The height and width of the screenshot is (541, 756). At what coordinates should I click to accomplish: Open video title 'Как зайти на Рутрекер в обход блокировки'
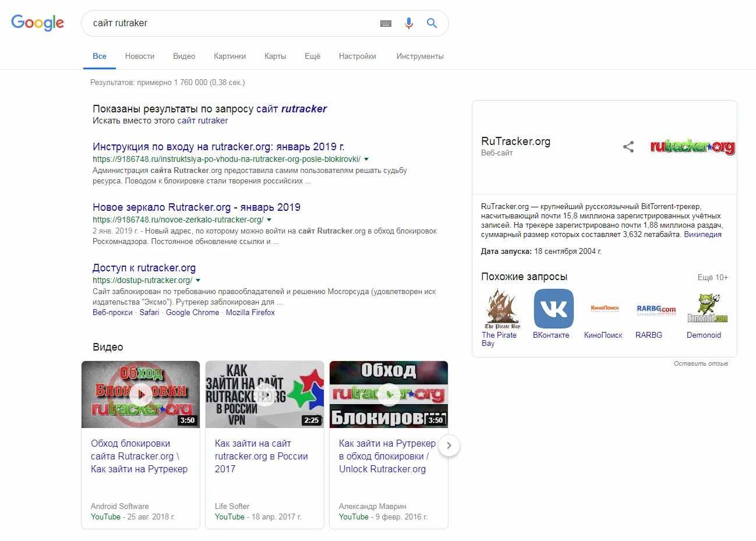click(387, 456)
